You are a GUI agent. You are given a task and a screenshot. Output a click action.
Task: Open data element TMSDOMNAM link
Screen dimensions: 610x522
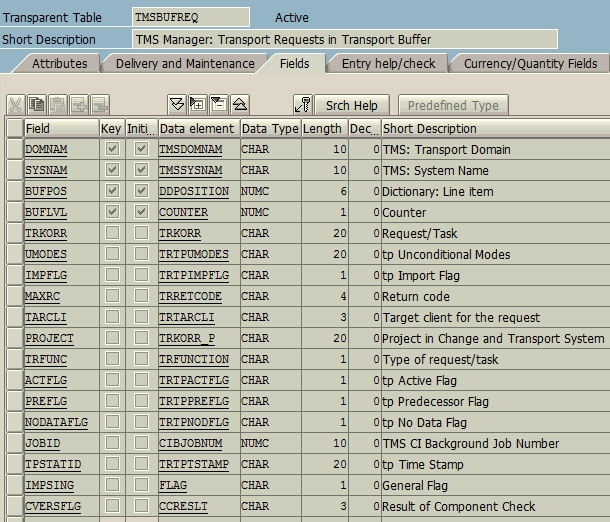click(191, 149)
